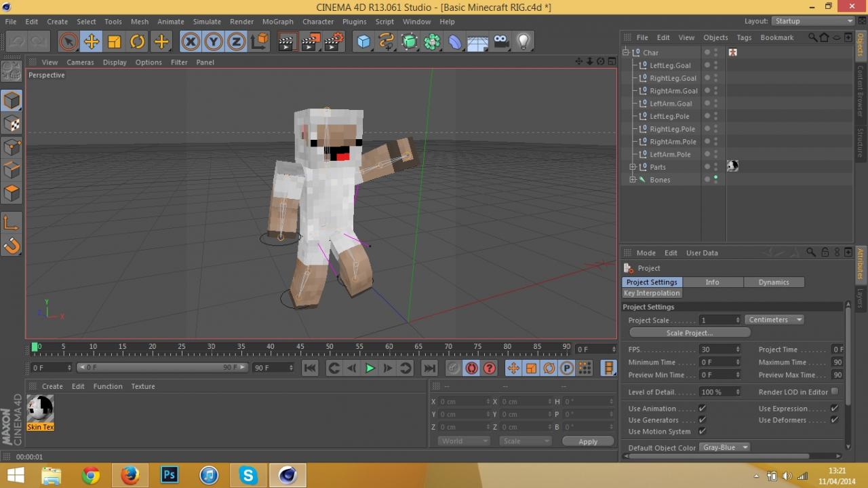Screen dimensions: 868x488
Task: Switch to the Dynamics tab in Project Settings
Action: pos(774,282)
